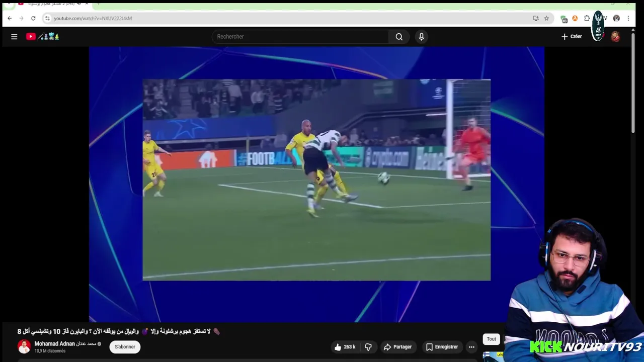
Task: Open Chrome three-dot menu
Action: pos(628,18)
